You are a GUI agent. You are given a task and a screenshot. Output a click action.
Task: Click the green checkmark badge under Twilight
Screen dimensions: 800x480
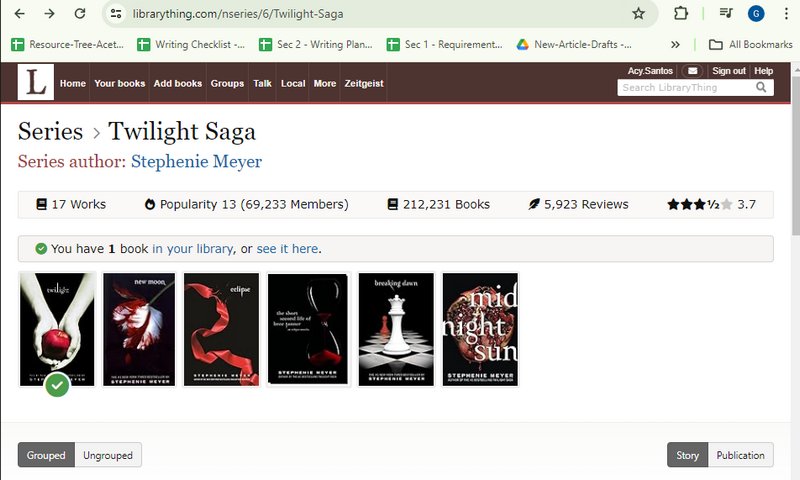(57, 385)
